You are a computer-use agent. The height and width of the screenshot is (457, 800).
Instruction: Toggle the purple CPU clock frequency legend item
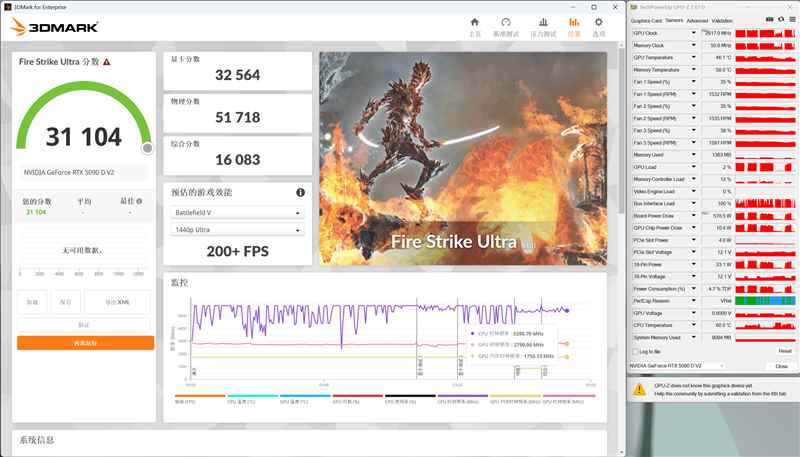tap(463, 399)
